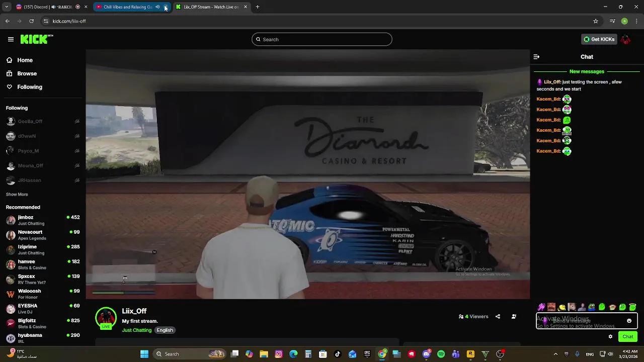Screen dimensions: 644x362
Task: Open a new browser tab
Action: point(257,7)
